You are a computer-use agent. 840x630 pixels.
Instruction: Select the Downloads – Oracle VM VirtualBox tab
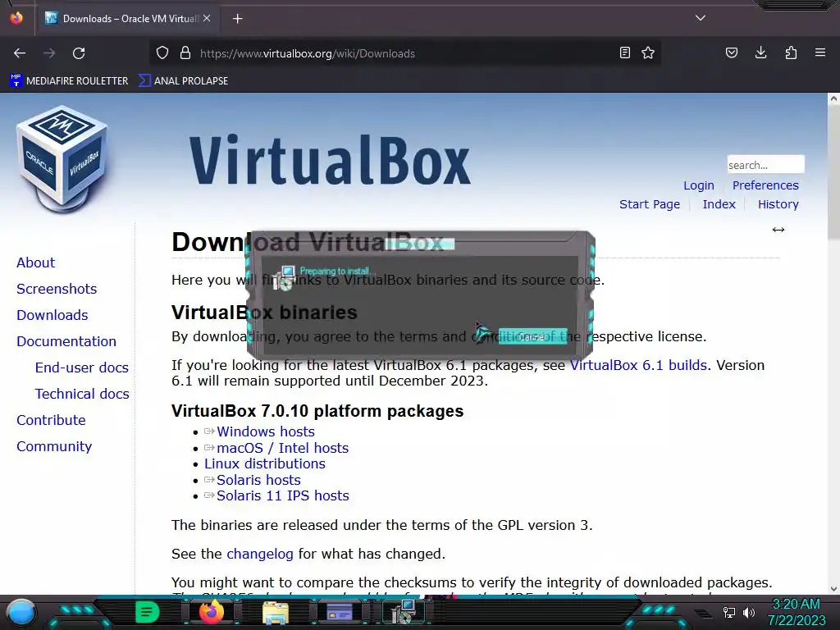click(129, 19)
